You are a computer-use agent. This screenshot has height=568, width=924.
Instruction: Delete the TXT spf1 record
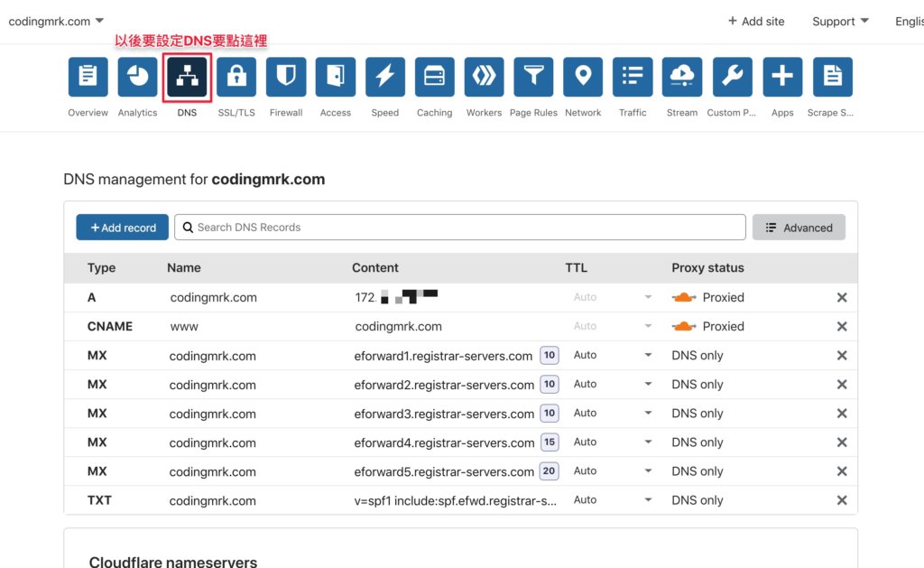click(x=842, y=499)
